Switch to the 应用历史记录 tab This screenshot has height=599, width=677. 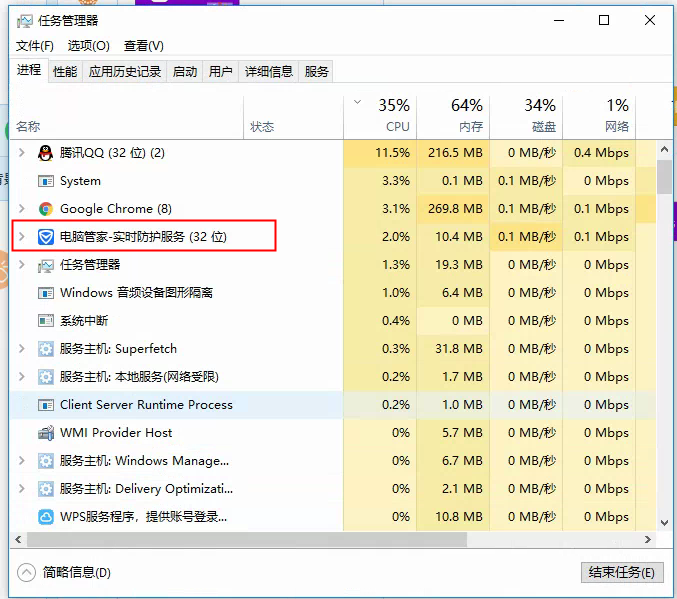125,71
